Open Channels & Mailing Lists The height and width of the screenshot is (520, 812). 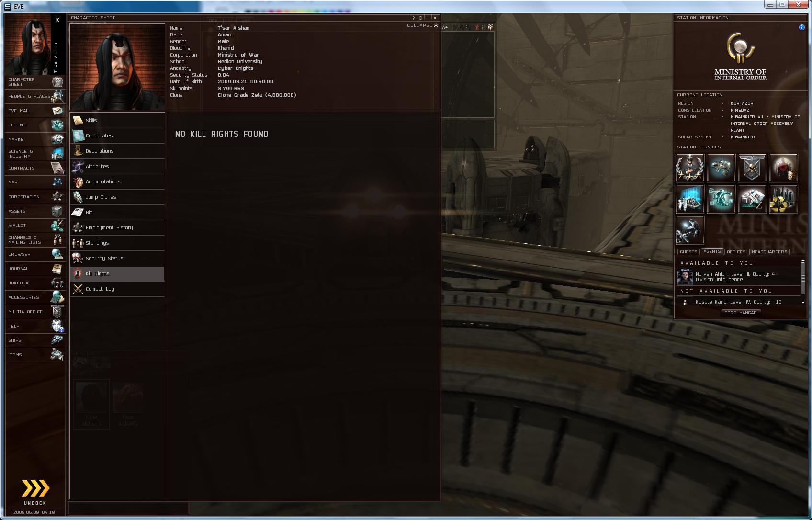point(35,240)
